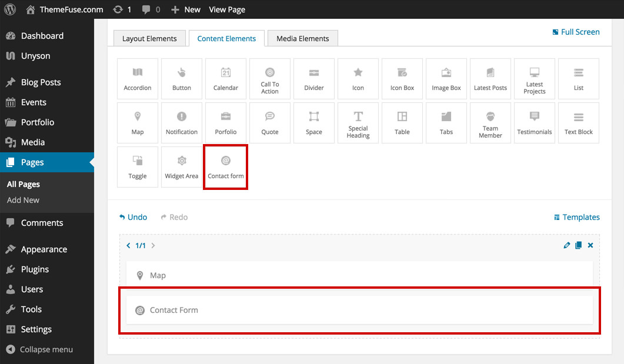Image resolution: width=624 pixels, height=364 pixels.
Task: Open the Pages menu
Action: [47, 162]
